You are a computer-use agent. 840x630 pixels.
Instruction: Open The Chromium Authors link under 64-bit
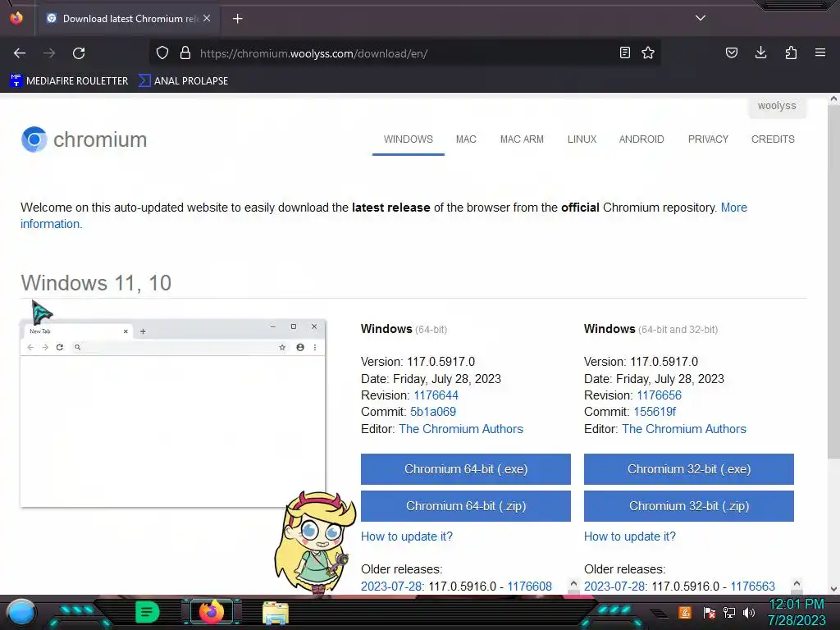pos(461,429)
